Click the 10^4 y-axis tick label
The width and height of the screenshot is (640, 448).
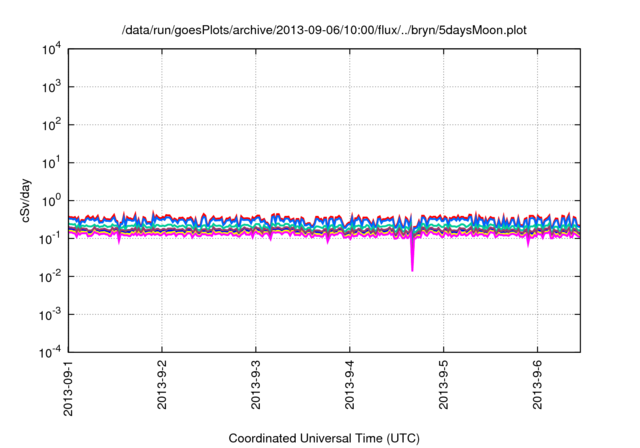pos(52,49)
